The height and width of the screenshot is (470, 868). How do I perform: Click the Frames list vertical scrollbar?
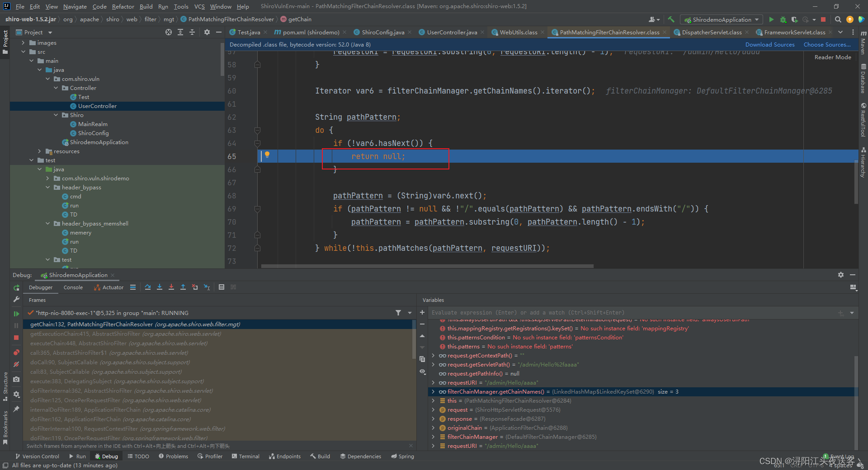click(413, 339)
